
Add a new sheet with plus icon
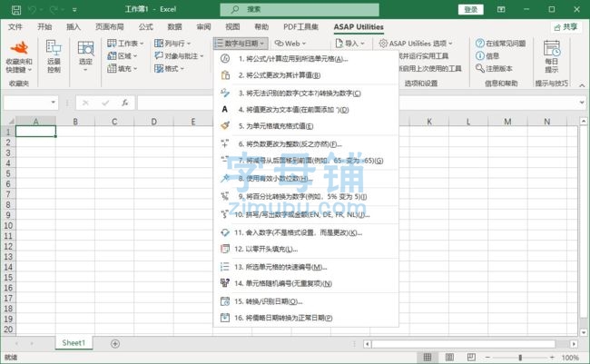point(115,344)
